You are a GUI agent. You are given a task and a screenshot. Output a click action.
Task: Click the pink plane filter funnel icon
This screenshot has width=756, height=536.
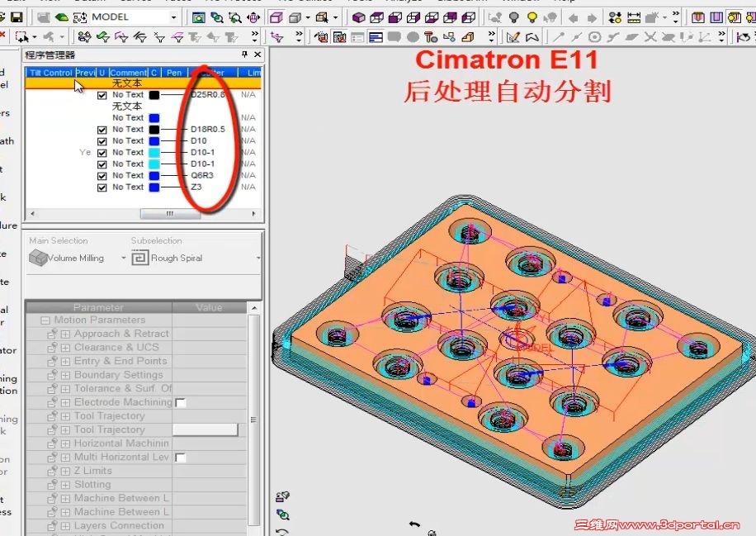(177, 36)
